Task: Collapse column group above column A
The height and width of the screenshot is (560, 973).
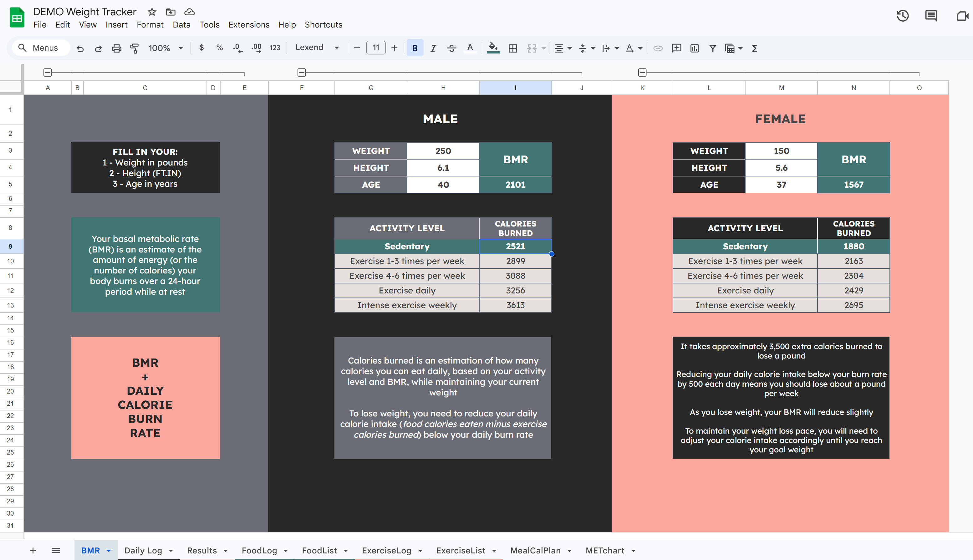Action: click(47, 72)
